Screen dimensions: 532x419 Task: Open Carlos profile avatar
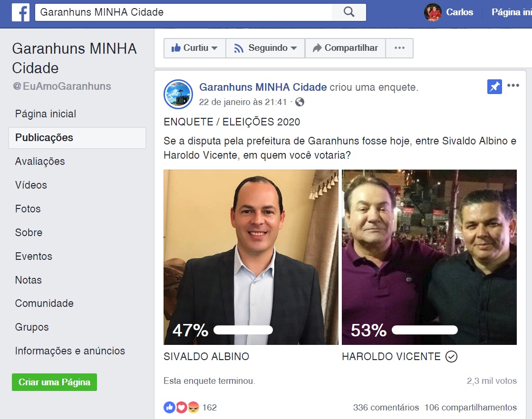tap(433, 12)
